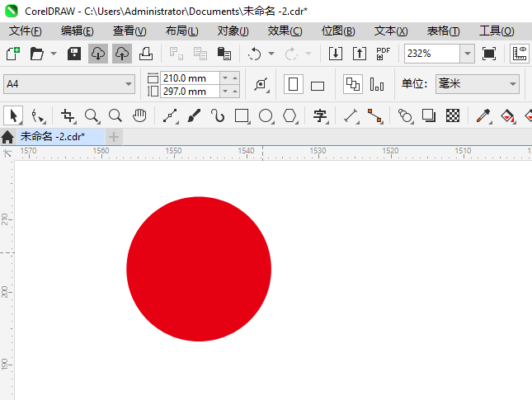Click the Export icon
Viewport: 532px width, 400px height.
click(x=360, y=54)
